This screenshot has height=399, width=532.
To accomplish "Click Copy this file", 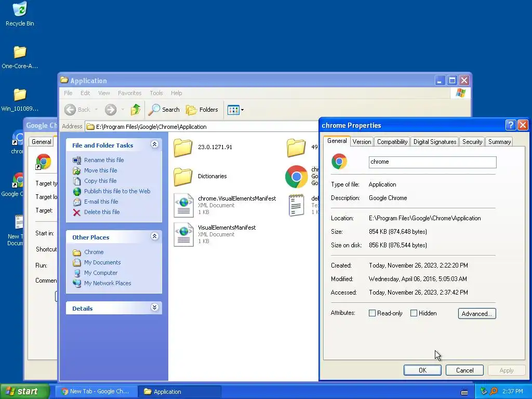I will (x=100, y=181).
